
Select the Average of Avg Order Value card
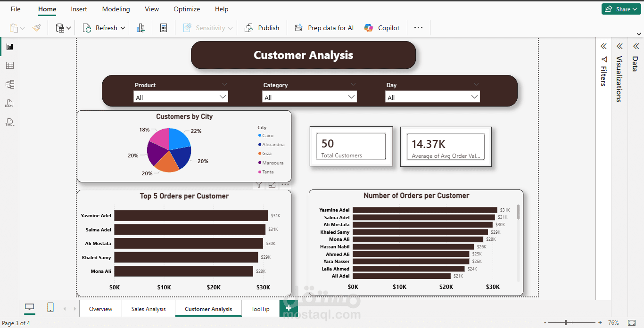(446, 147)
